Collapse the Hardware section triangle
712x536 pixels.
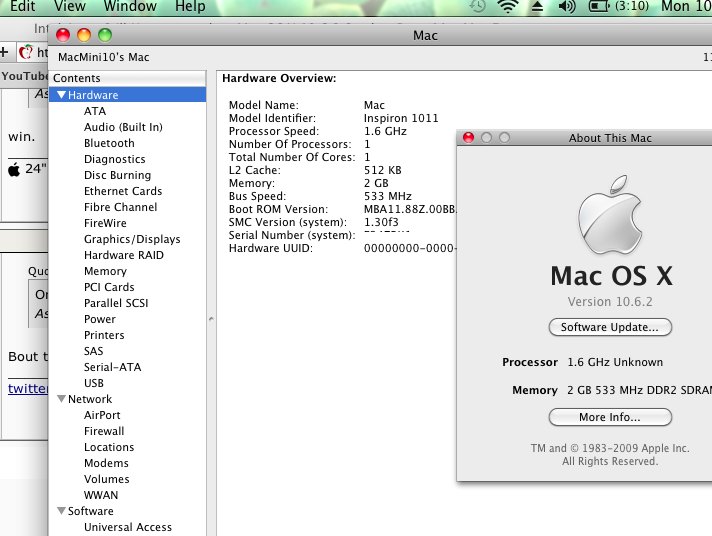click(61, 94)
